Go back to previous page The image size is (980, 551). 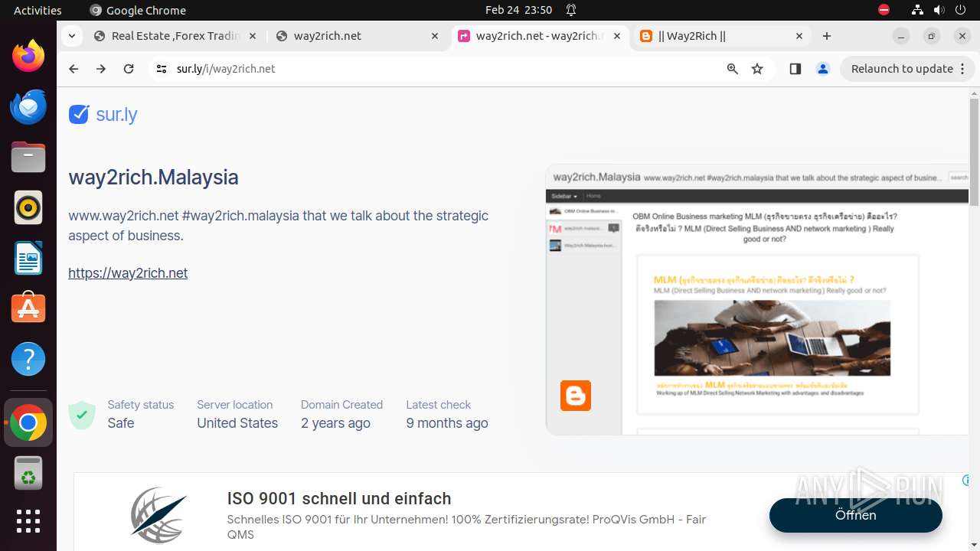click(x=73, y=69)
